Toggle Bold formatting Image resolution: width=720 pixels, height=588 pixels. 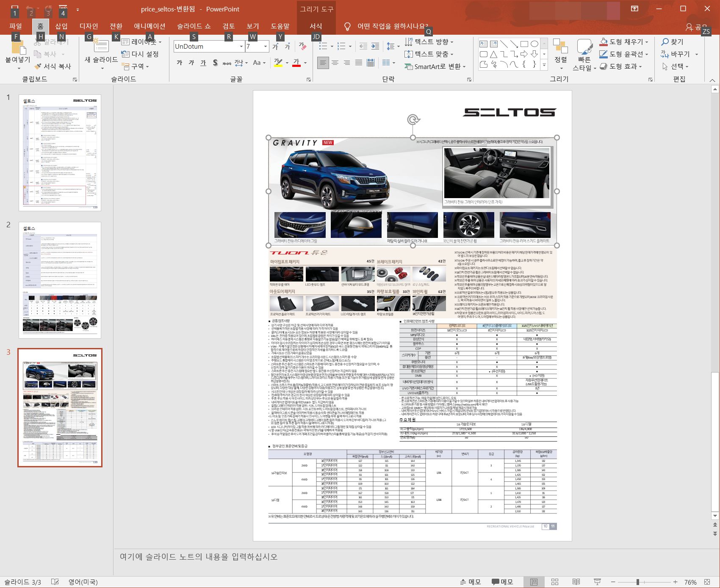click(x=180, y=63)
